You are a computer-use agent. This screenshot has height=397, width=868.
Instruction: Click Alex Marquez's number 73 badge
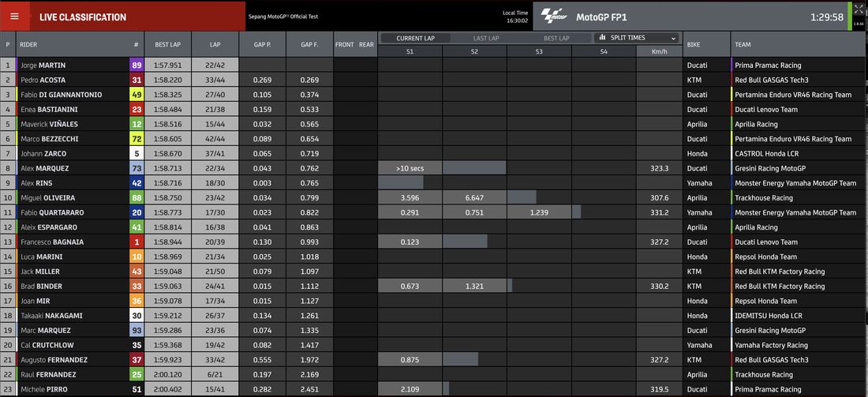click(137, 168)
